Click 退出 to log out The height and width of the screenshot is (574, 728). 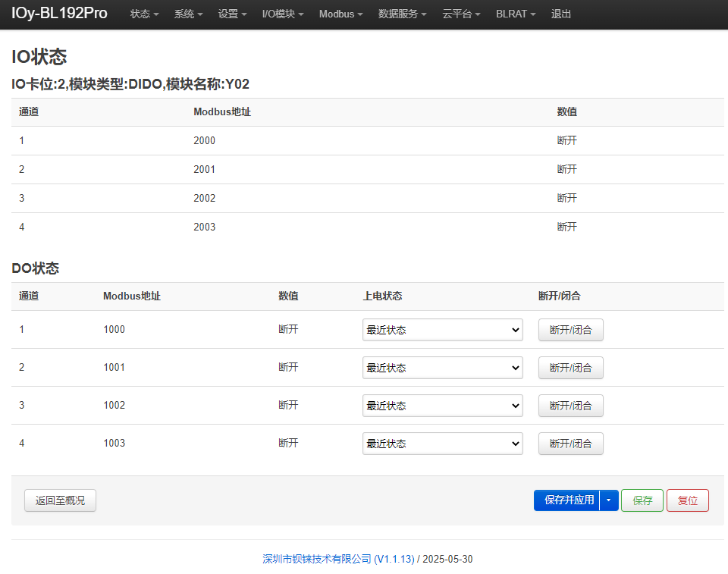(561, 14)
